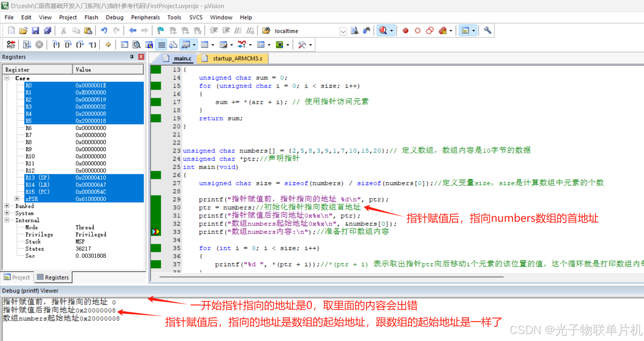Create a new file from the toolbar
The height and width of the screenshot is (341, 644).
[x=11, y=30]
